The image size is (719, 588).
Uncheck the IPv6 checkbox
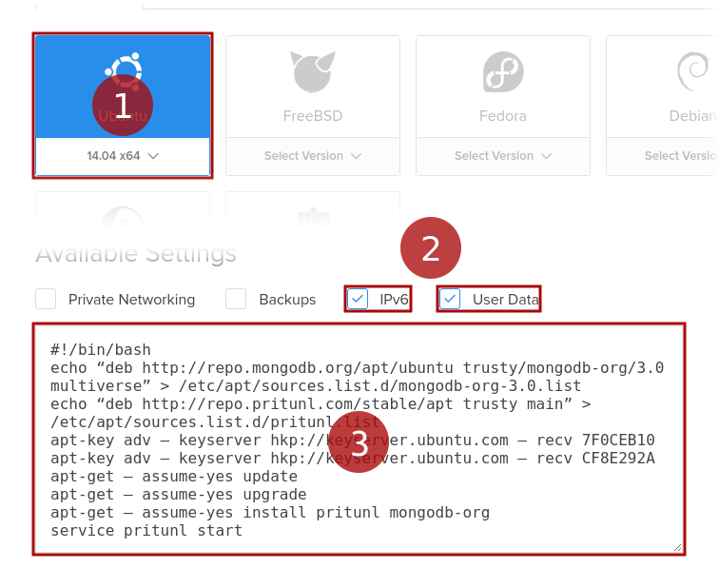coord(358,299)
